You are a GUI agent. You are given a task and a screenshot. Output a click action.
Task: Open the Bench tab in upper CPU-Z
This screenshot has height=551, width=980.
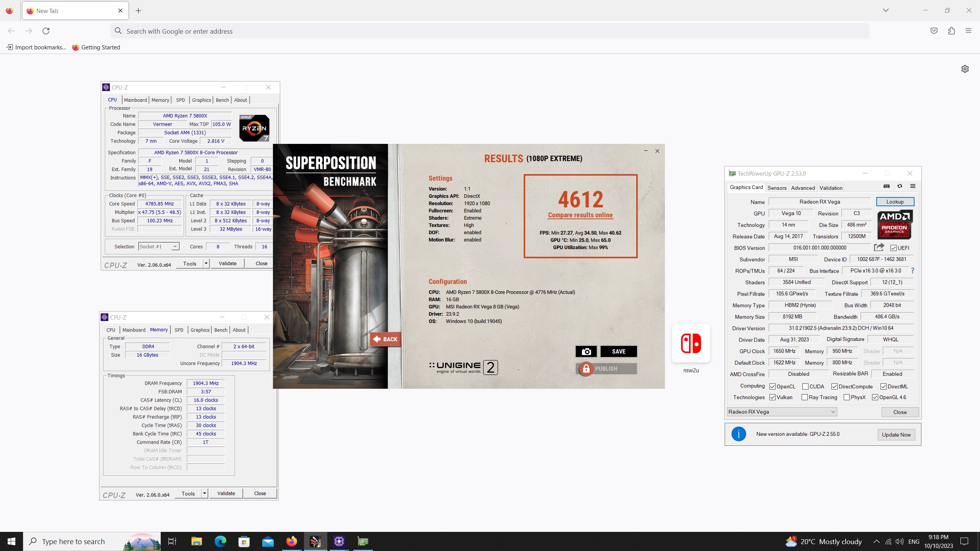click(222, 100)
